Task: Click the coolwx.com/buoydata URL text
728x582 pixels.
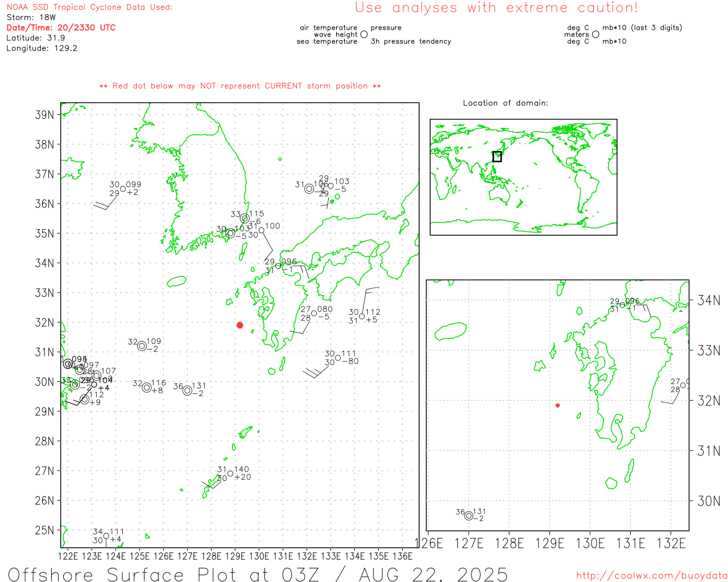Action: [x=652, y=576]
